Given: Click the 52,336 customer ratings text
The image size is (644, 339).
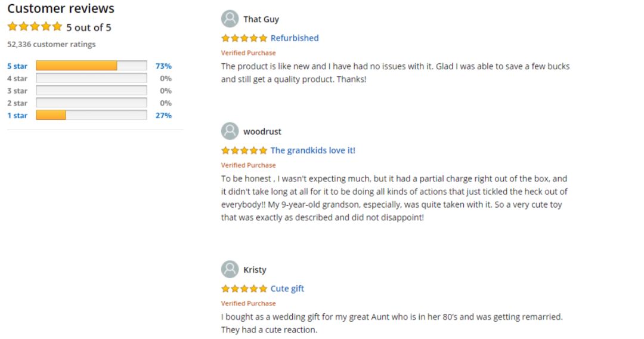Looking at the screenshot, I should pos(51,44).
